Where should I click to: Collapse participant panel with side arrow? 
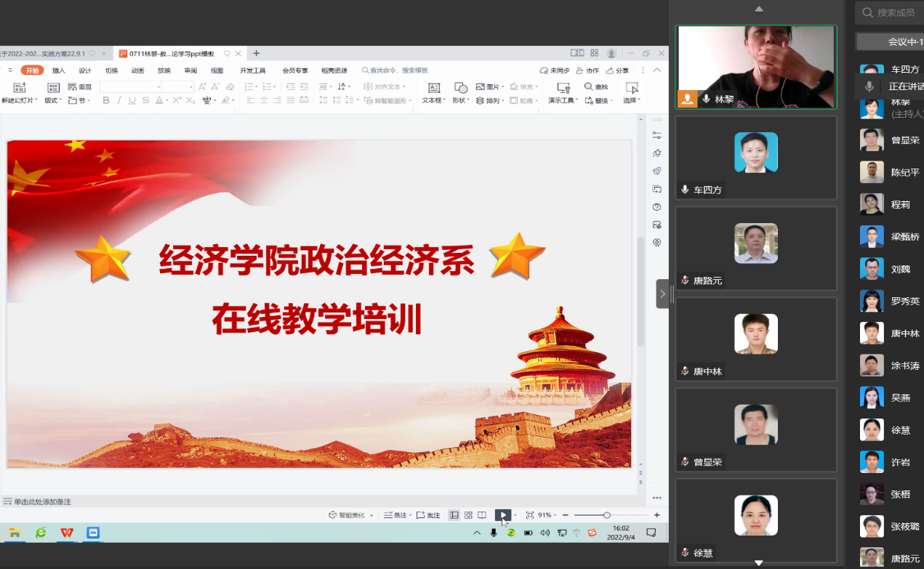662,294
